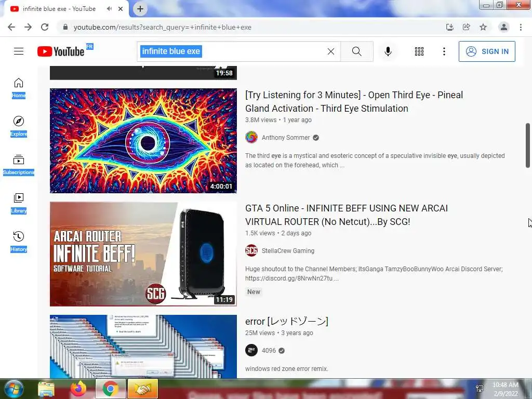This screenshot has height=399, width=532.
Task: Close the infinite blue exe tab
Action: [121, 9]
